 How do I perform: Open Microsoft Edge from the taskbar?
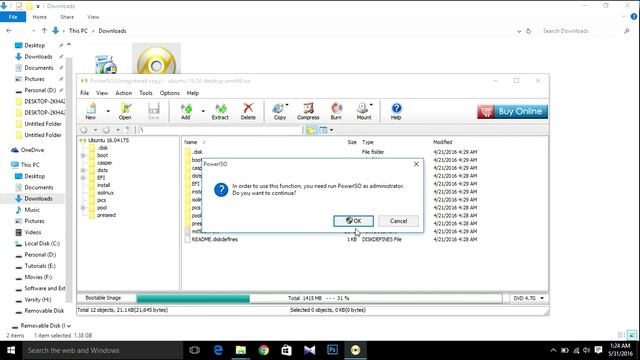[x=218, y=350]
